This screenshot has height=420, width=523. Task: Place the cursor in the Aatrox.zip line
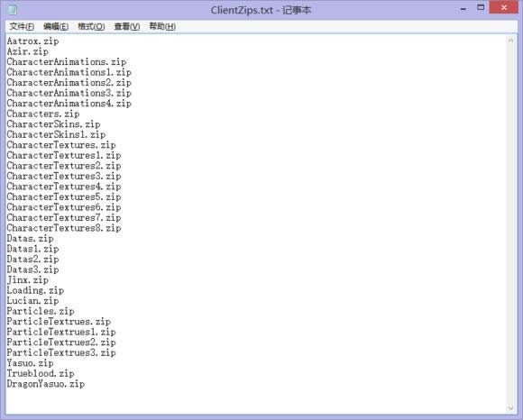coord(32,41)
